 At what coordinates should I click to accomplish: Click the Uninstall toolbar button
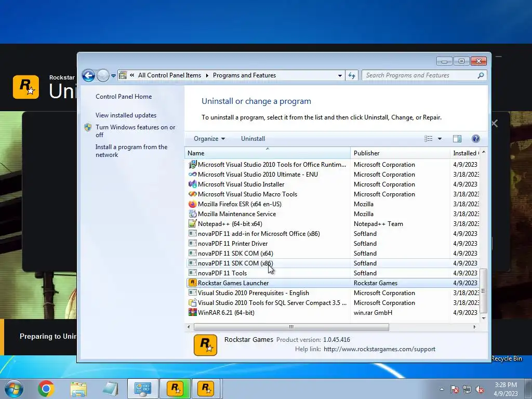[253, 138]
